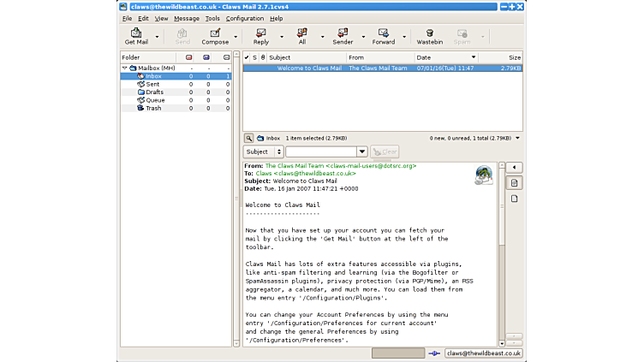The width and height of the screenshot is (644, 362).
Task: Open the message list summary dropdown arrow
Action: [x=517, y=139]
